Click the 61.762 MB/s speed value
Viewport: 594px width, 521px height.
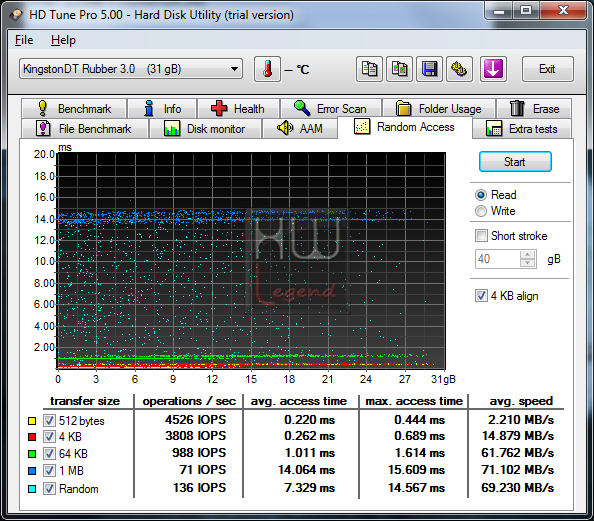pyautogui.click(x=517, y=453)
